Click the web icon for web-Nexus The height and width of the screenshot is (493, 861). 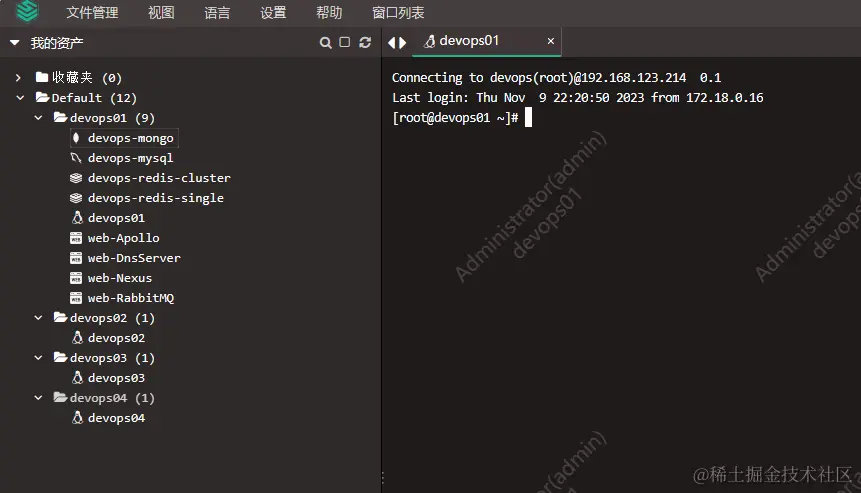[76, 278]
